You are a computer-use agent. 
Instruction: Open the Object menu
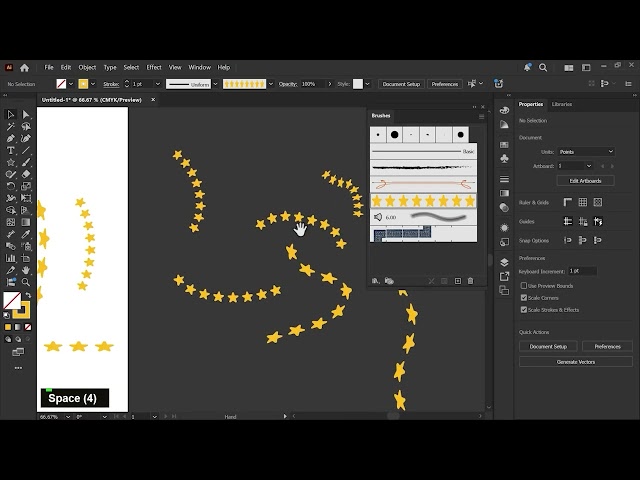click(x=87, y=68)
